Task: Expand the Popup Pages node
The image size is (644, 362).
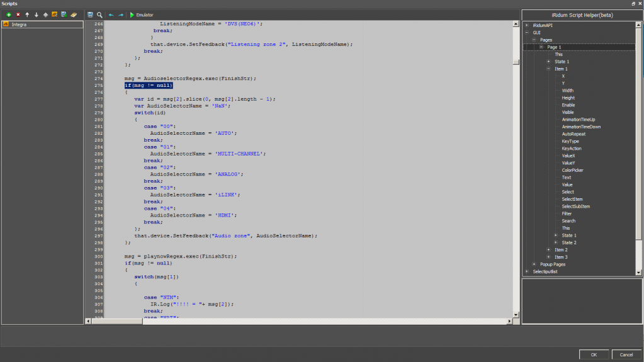Action: tap(534, 264)
